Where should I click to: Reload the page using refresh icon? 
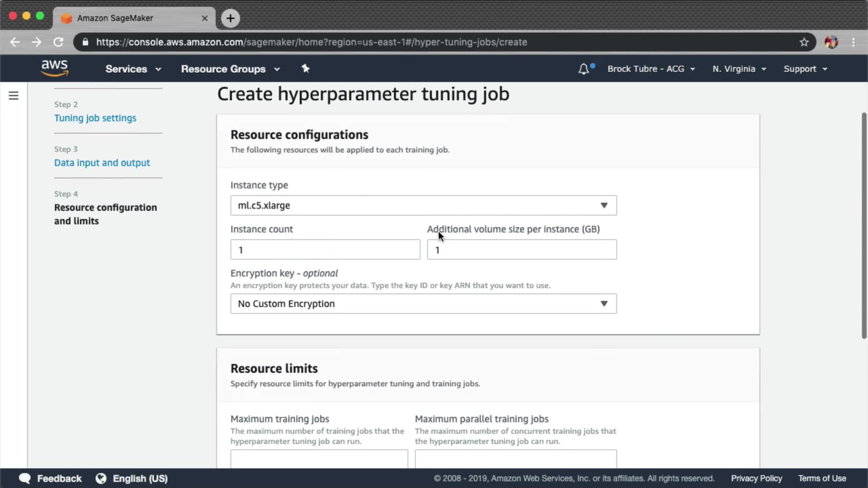(58, 42)
